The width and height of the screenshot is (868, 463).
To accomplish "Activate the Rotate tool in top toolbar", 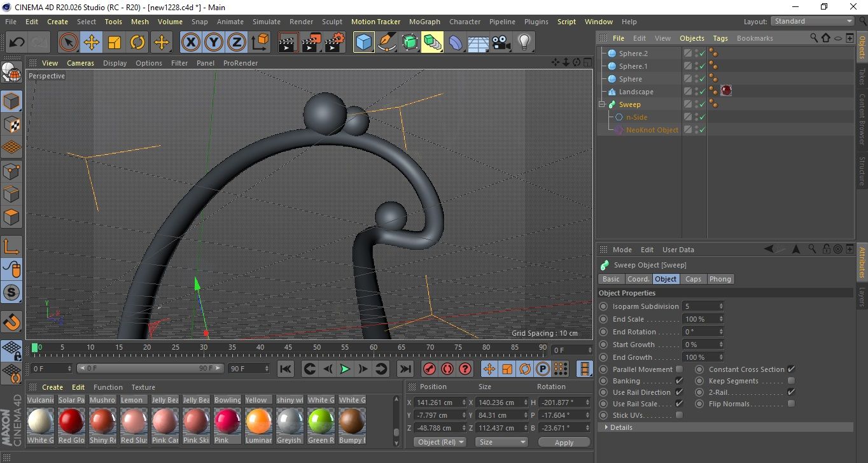I will point(137,43).
